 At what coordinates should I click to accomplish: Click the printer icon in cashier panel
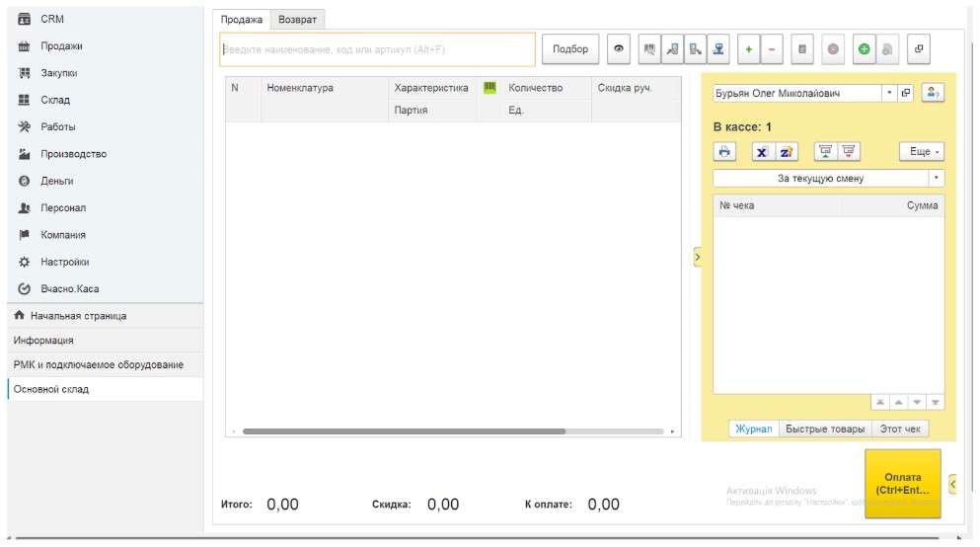tap(724, 152)
